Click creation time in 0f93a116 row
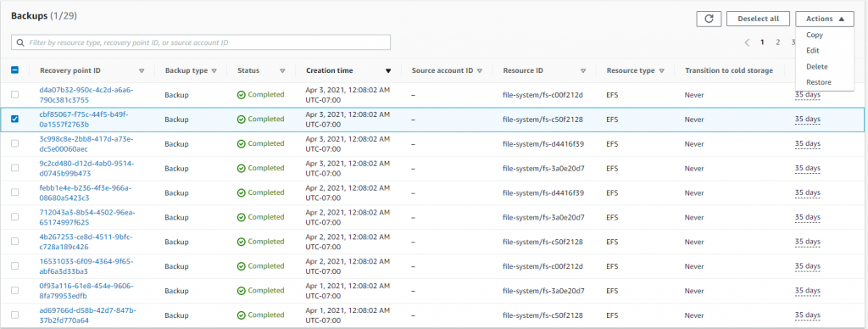Viewport: 868px width, 329px height. 348,290
